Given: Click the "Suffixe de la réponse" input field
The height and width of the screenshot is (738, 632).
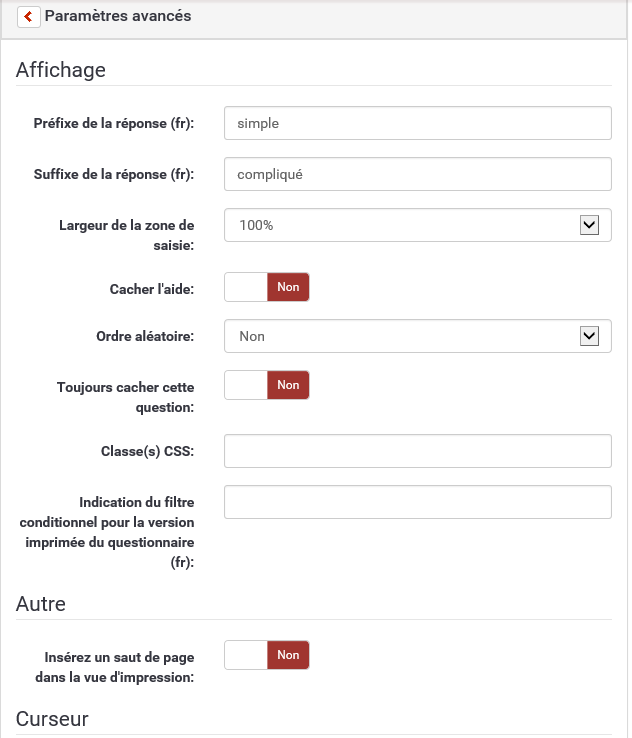Looking at the screenshot, I should pyautogui.click(x=417, y=173).
